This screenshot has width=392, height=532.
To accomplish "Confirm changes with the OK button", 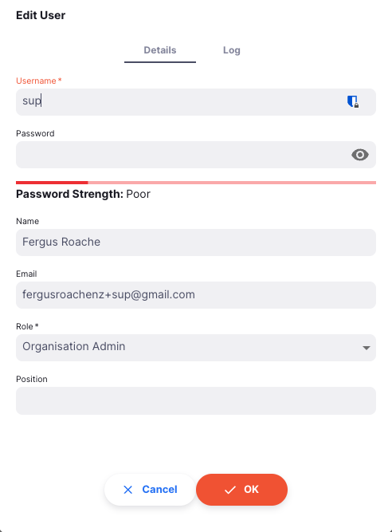I will click(242, 490).
